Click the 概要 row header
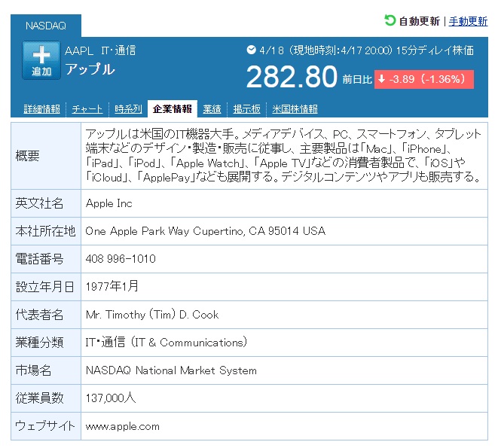 click(46, 156)
